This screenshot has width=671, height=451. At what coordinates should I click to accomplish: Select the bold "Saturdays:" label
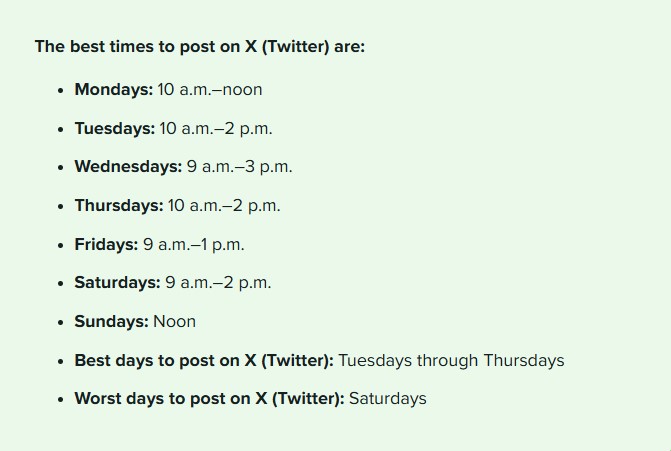click(117, 282)
